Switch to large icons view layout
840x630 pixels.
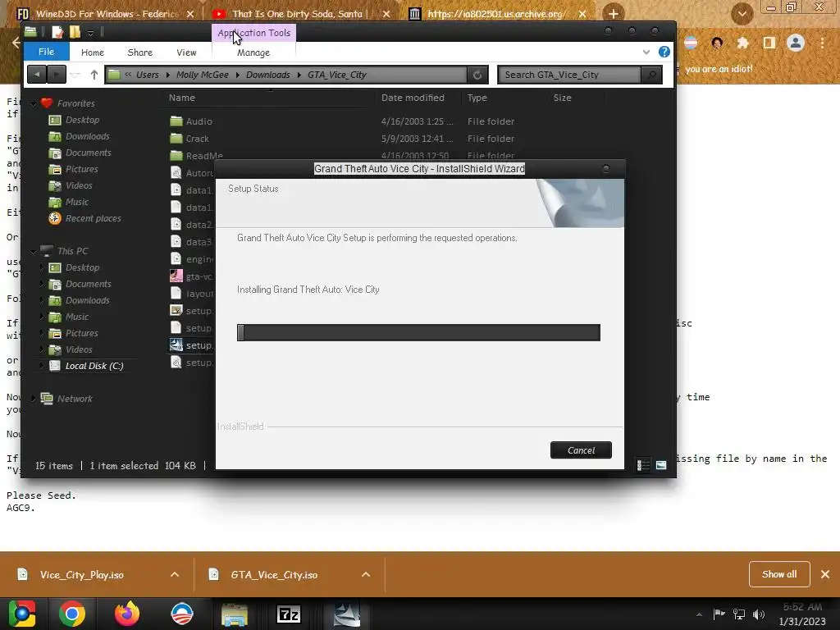point(661,465)
